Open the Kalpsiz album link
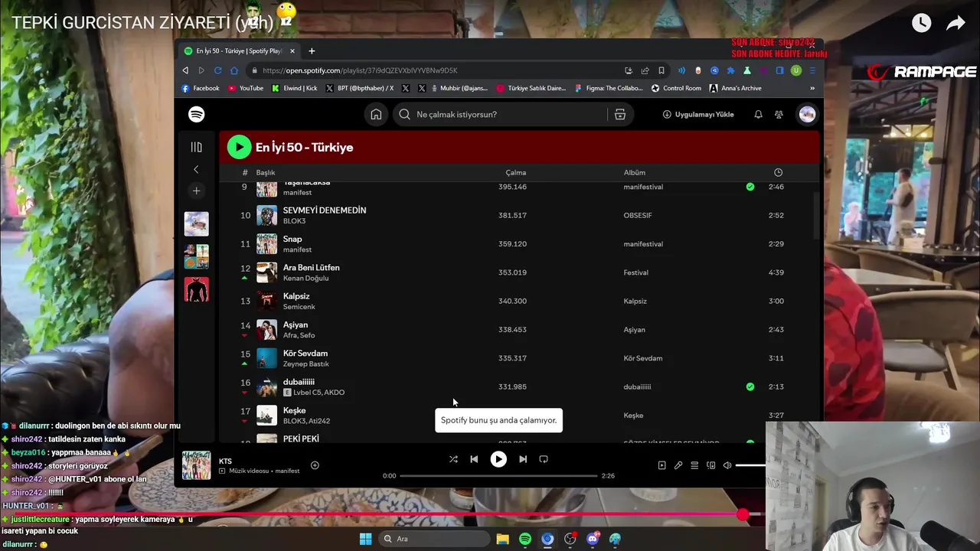 coord(635,302)
